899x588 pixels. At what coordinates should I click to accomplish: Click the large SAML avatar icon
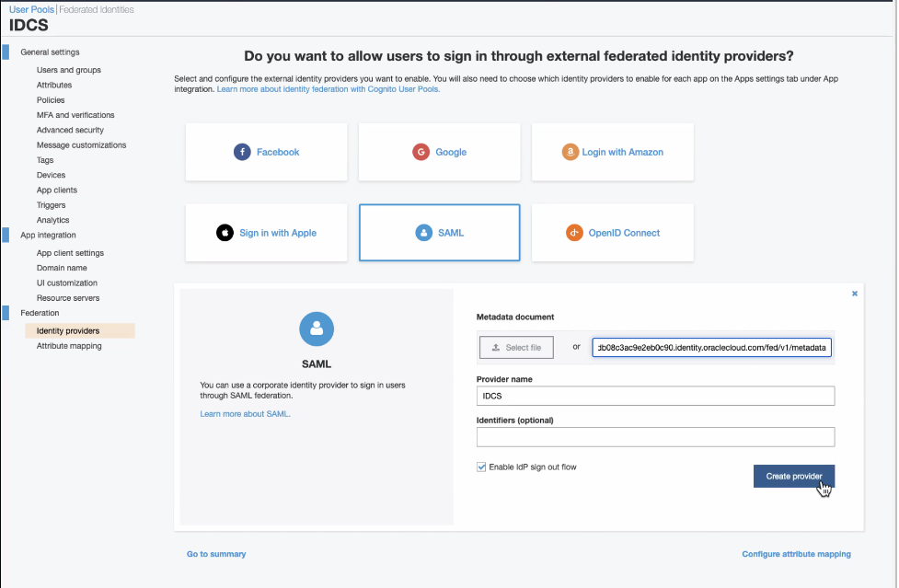click(317, 329)
